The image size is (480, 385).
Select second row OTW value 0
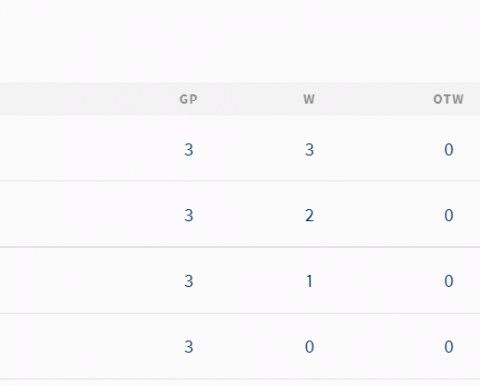(449, 215)
